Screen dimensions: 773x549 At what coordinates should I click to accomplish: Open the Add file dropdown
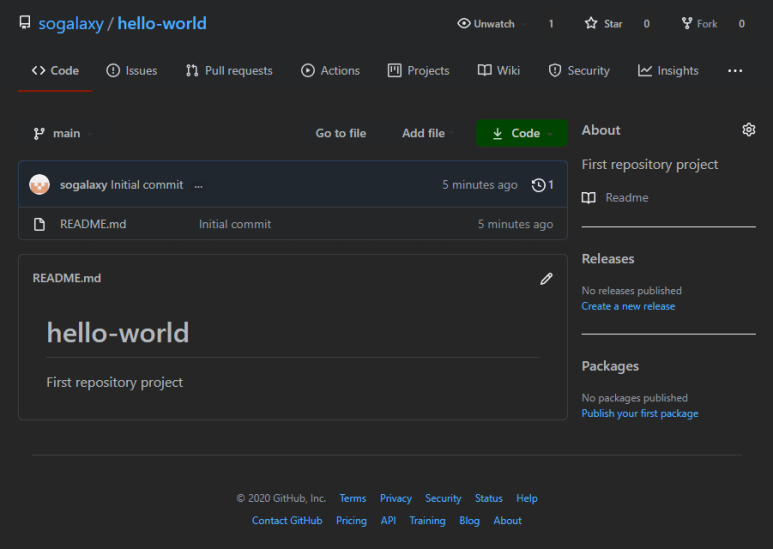tap(427, 133)
